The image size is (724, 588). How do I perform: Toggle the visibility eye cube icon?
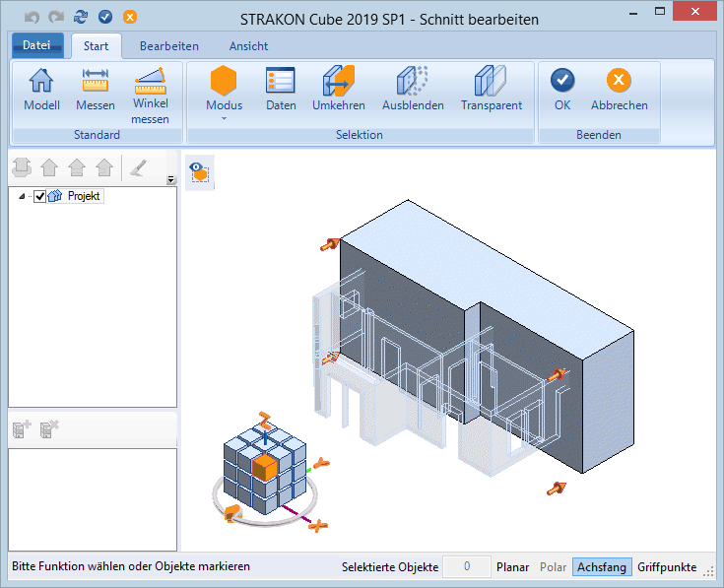199,172
